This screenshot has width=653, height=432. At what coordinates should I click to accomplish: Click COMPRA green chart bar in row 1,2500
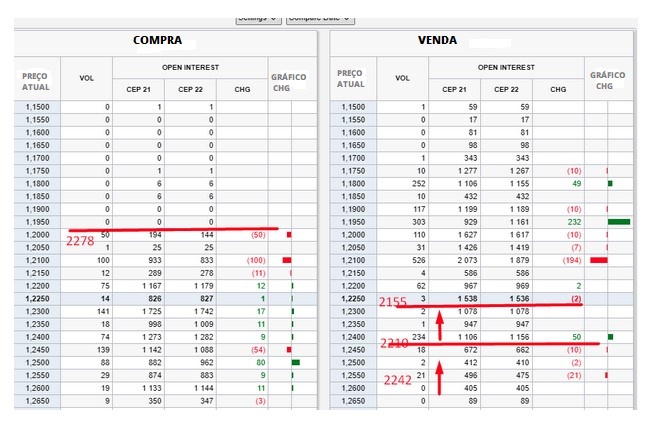(x=296, y=362)
